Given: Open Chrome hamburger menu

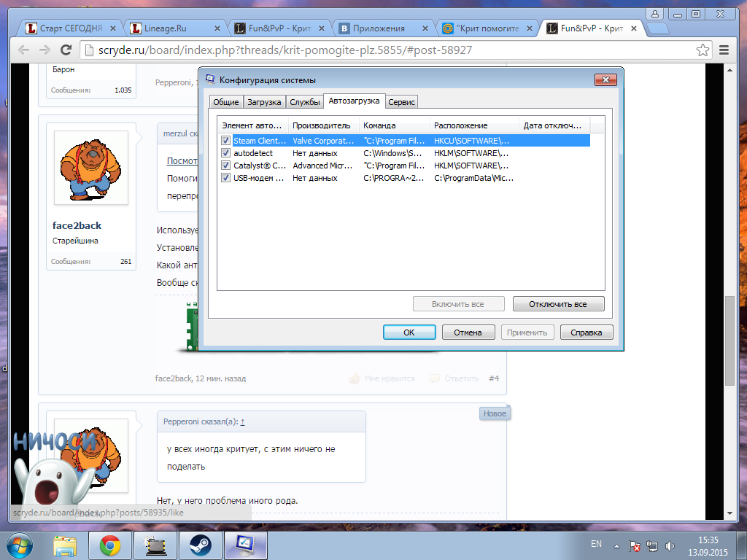Looking at the screenshot, I should pos(724,50).
